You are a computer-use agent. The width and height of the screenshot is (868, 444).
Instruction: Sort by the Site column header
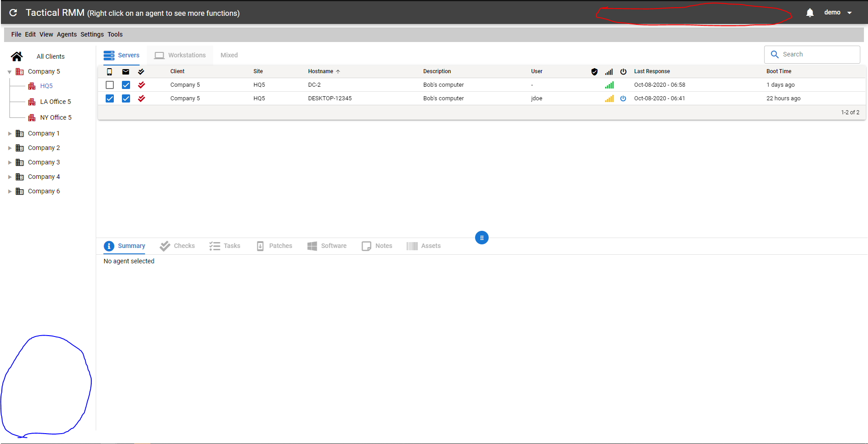point(258,71)
